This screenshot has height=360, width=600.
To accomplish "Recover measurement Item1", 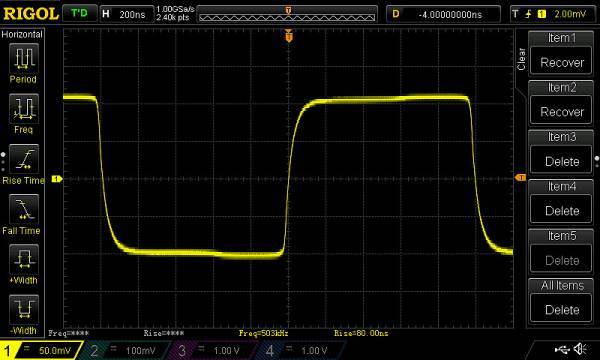I will [x=561, y=62].
